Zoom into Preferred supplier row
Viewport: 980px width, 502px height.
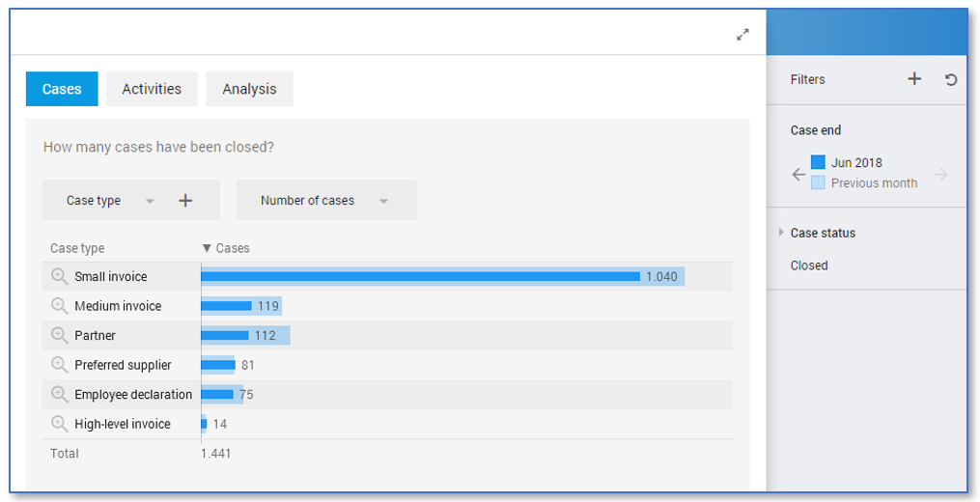60,365
